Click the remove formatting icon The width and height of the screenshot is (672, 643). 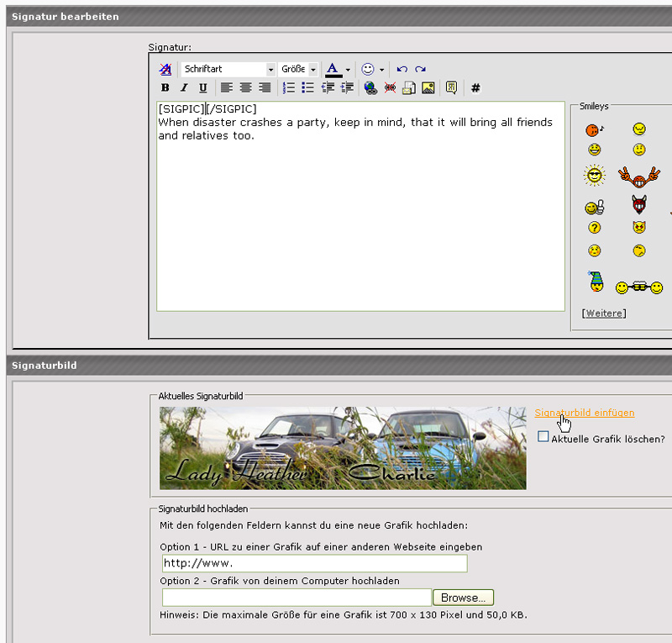tap(165, 69)
